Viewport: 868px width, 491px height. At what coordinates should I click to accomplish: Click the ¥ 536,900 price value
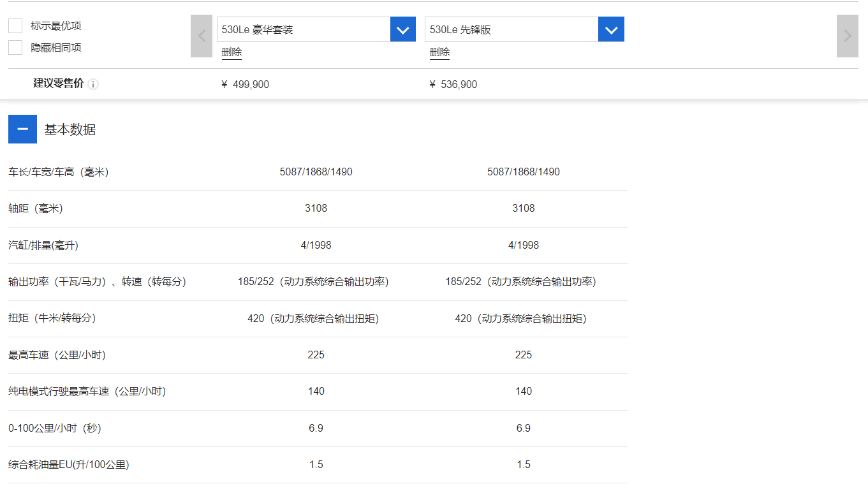pos(453,84)
